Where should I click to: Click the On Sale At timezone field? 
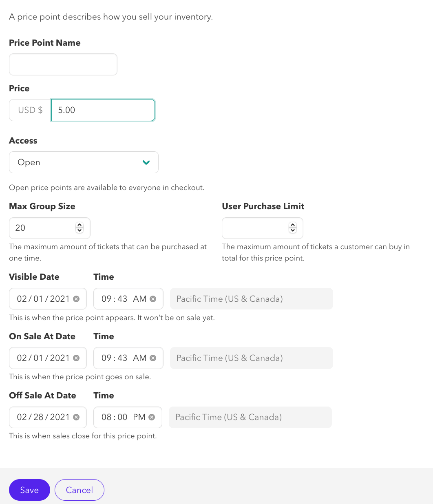[252, 358]
